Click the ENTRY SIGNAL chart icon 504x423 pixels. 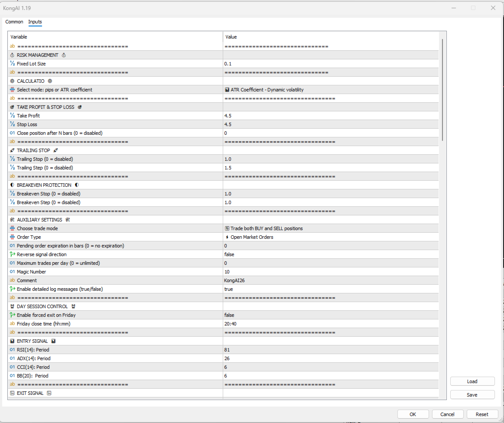pyautogui.click(x=12, y=341)
